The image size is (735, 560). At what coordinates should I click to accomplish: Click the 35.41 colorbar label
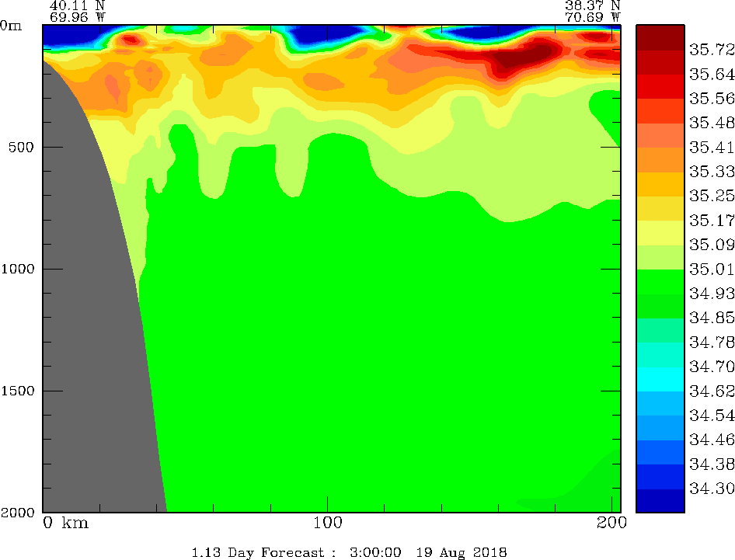pyautogui.click(x=712, y=147)
